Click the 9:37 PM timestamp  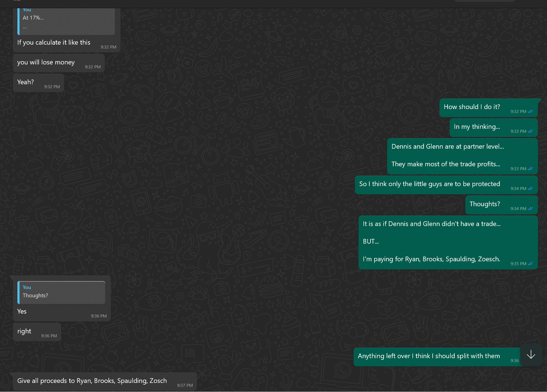[185, 385]
